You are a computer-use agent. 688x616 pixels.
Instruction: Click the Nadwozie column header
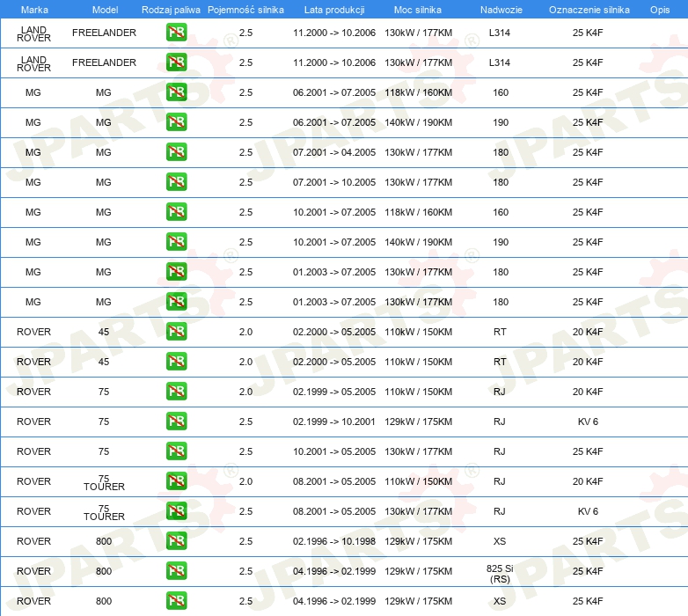click(x=501, y=10)
